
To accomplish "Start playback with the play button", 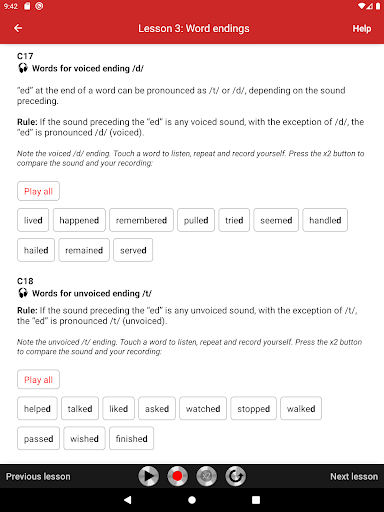I will coord(148,476).
